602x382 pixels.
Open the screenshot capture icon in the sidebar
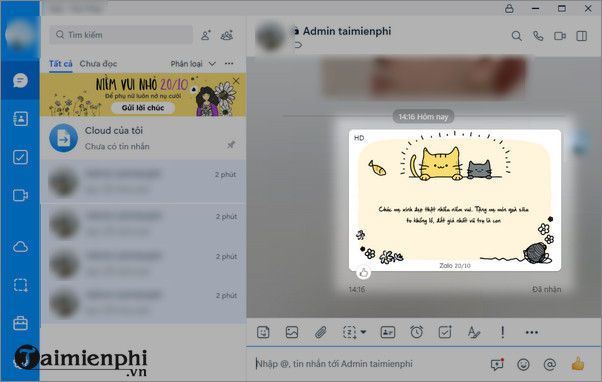[20, 285]
